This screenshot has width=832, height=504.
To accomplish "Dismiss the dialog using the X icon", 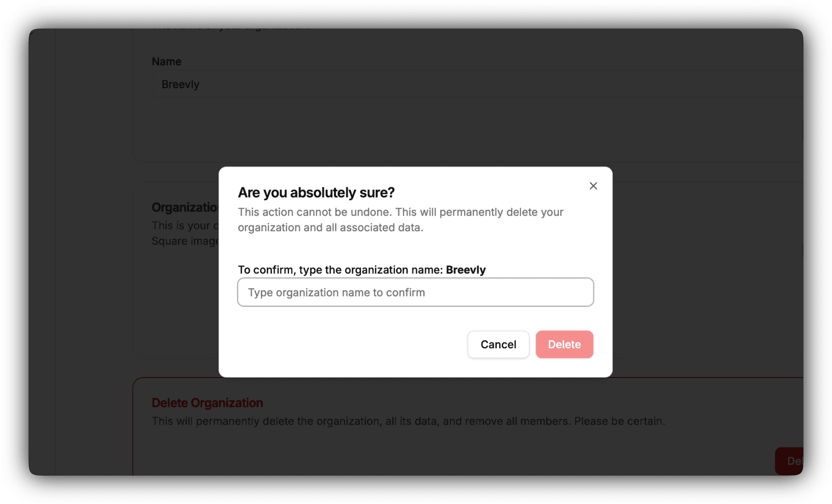I will point(593,185).
